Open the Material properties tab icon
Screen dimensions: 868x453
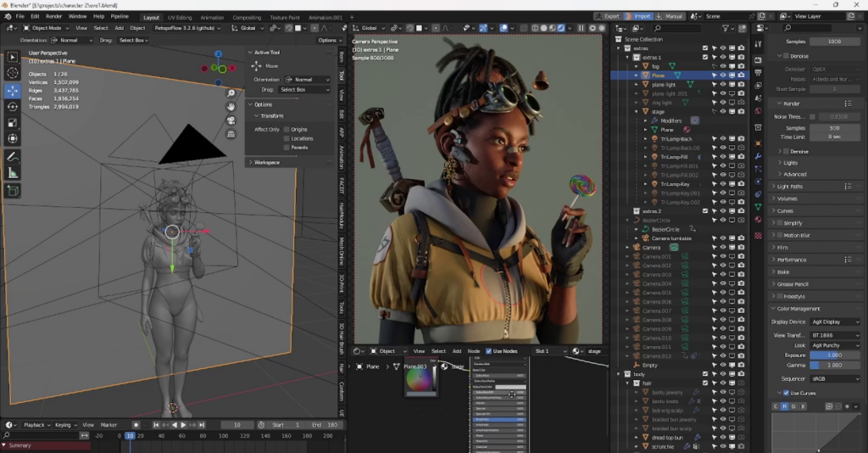pos(759,220)
